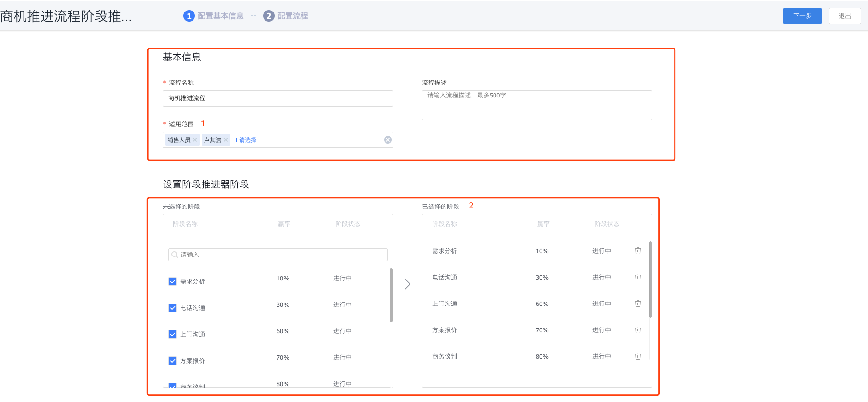The height and width of the screenshot is (402, 868).
Task: Uncheck the 上门沟通 stage checkbox
Action: (172, 334)
